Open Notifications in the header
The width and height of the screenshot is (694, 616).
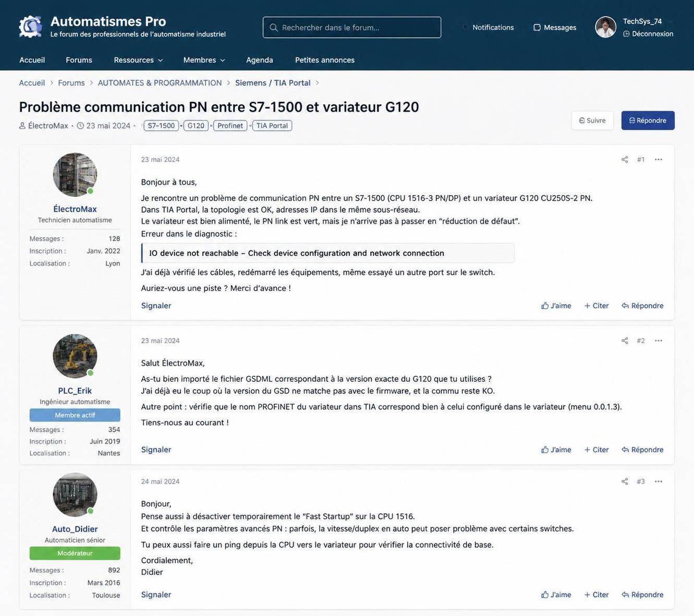488,27
